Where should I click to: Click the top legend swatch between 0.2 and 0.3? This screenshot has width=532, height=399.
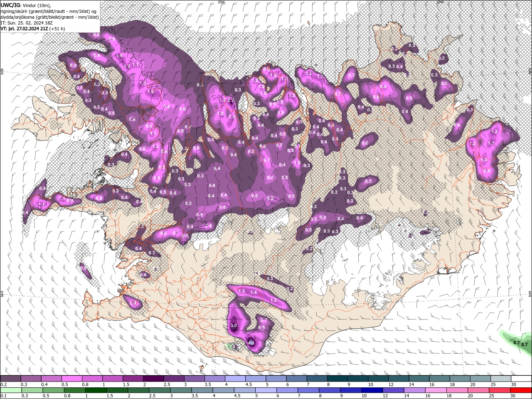10,379
